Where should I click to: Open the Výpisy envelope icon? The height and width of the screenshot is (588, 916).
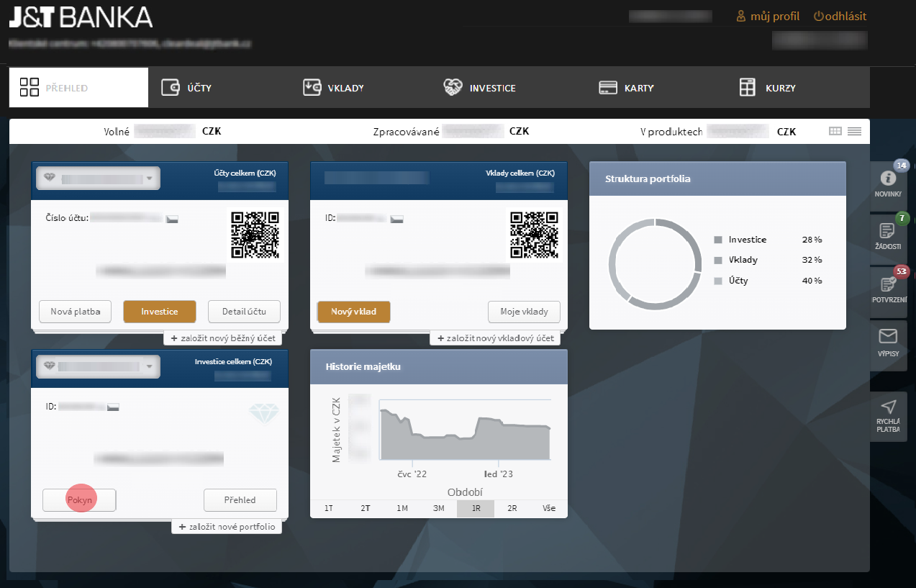888,337
